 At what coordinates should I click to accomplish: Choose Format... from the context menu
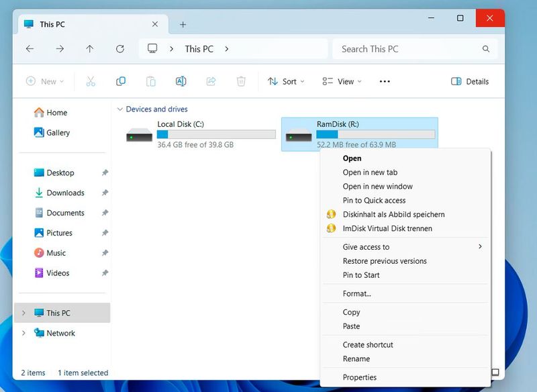356,293
